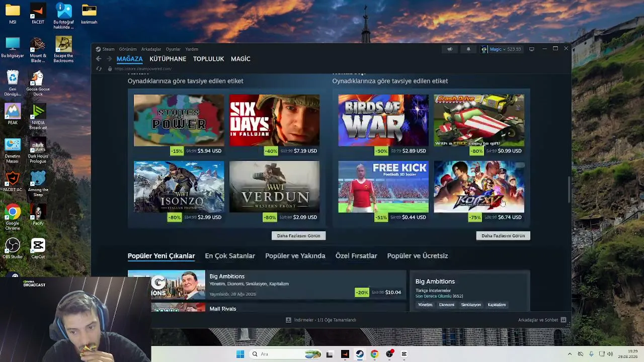Select the Popüler Yeni Çıkanlar tab
The image size is (644, 362).
[x=161, y=256]
